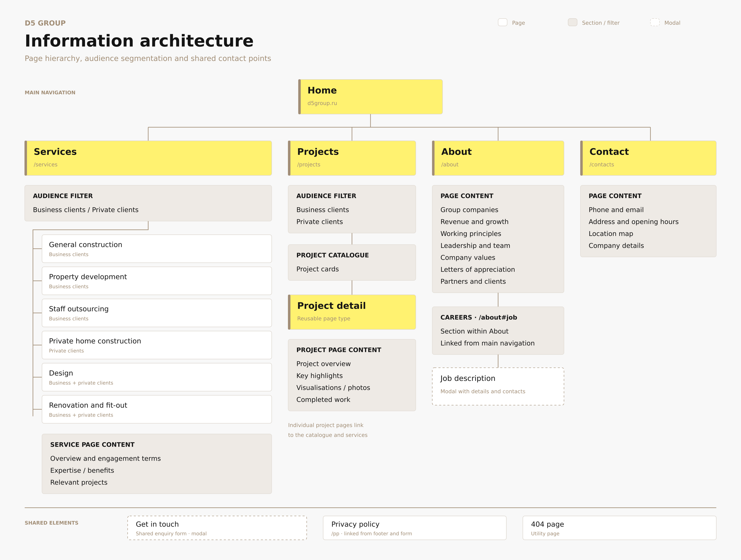This screenshot has height=560, width=741.
Task: Select 'Location map' entry
Action: (611, 234)
